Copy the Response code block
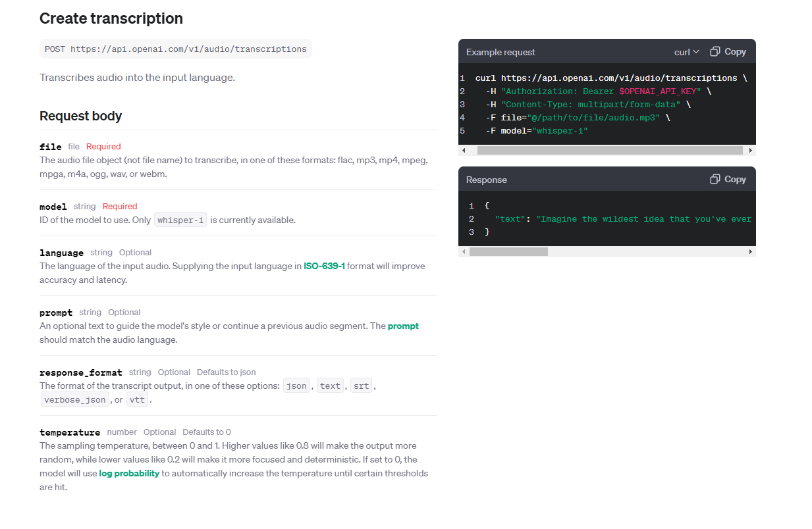Screen dimensions: 812x529 (x=728, y=180)
